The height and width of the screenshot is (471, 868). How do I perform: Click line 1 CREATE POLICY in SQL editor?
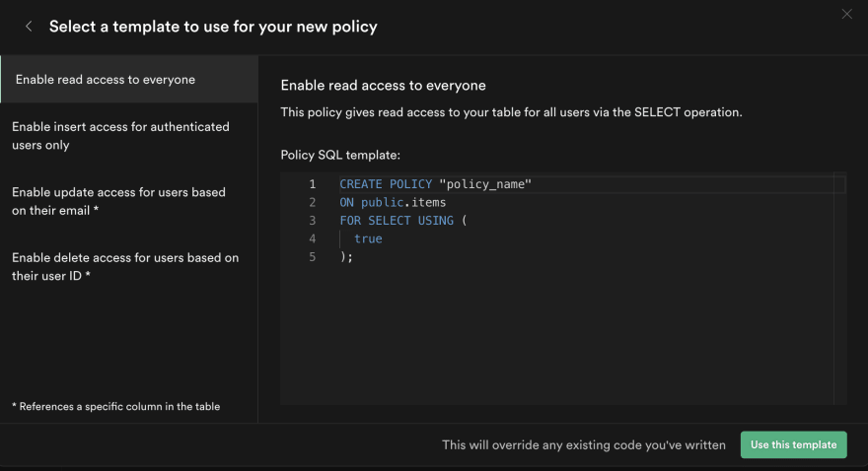386,184
